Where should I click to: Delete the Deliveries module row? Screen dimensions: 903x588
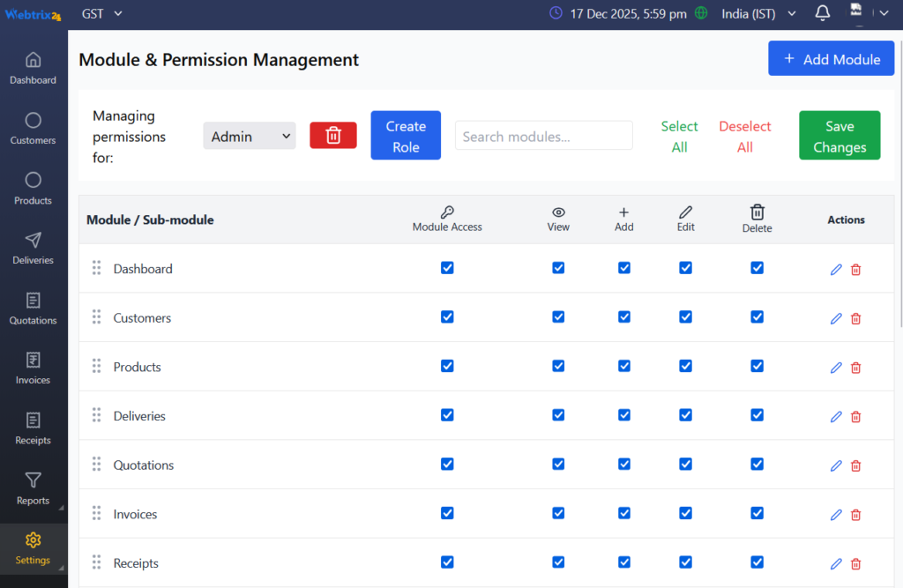[x=855, y=416]
